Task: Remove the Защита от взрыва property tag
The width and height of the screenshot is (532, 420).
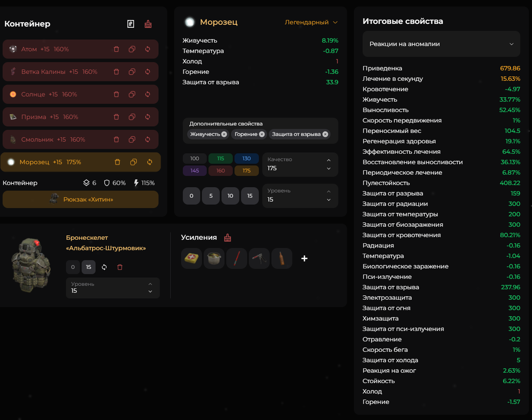Action: coord(324,134)
